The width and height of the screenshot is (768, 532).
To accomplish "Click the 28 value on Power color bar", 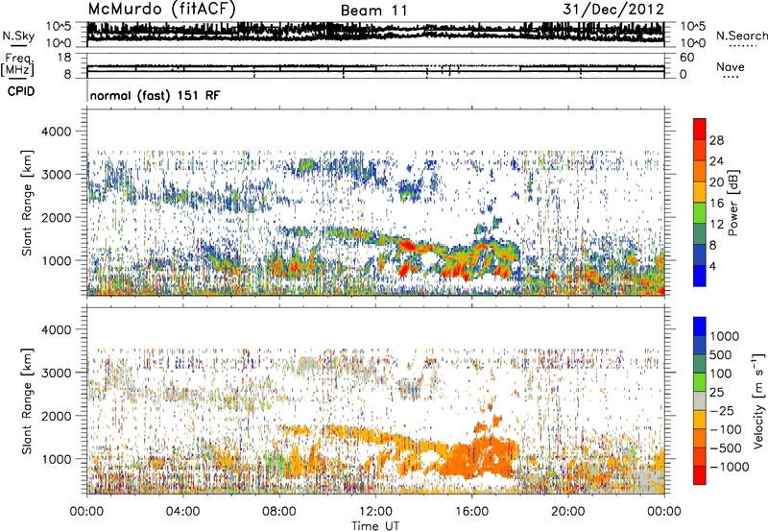I will click(716, 140).
